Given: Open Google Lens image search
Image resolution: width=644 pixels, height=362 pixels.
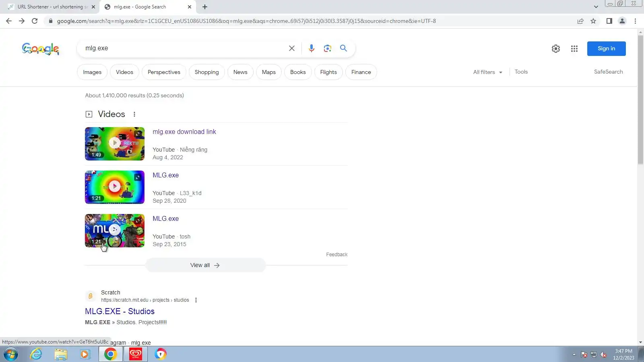Looking at the screenshot, I should click(x=328, y=48).
